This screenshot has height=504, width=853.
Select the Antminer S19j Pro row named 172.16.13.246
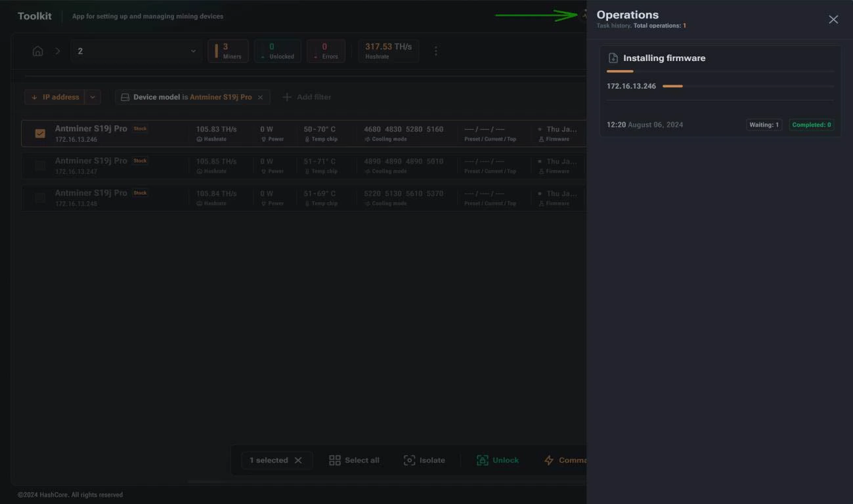[303, 133]
